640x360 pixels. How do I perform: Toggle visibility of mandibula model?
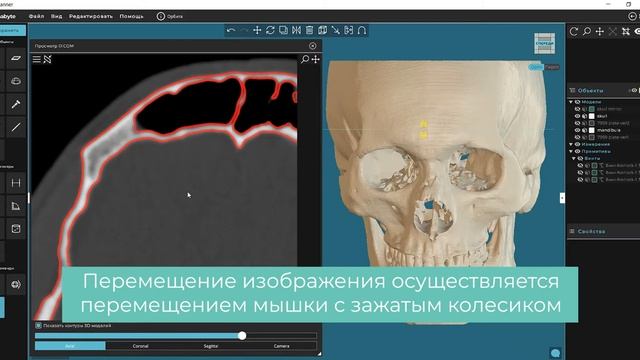pyautogui.click(x=578, y=130)
